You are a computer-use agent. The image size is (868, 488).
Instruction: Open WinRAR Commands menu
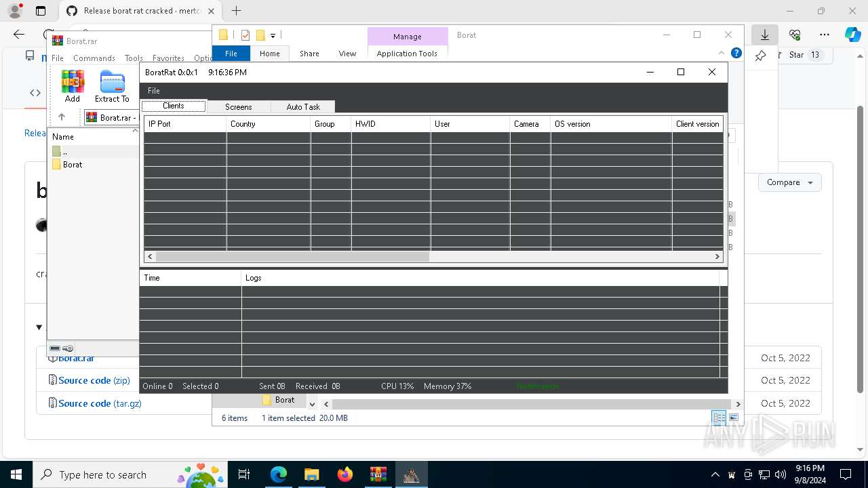94,58
